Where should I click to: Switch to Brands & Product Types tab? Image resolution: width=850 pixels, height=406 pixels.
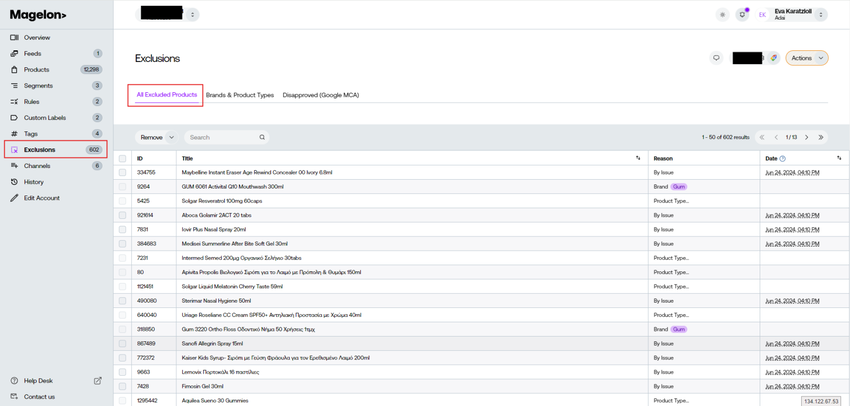240,95
